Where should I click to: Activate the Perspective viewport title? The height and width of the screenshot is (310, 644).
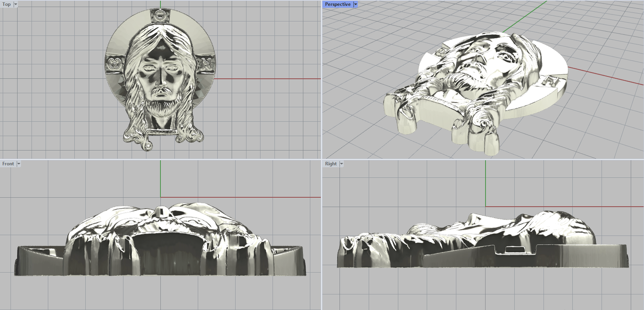pos(337,4)
